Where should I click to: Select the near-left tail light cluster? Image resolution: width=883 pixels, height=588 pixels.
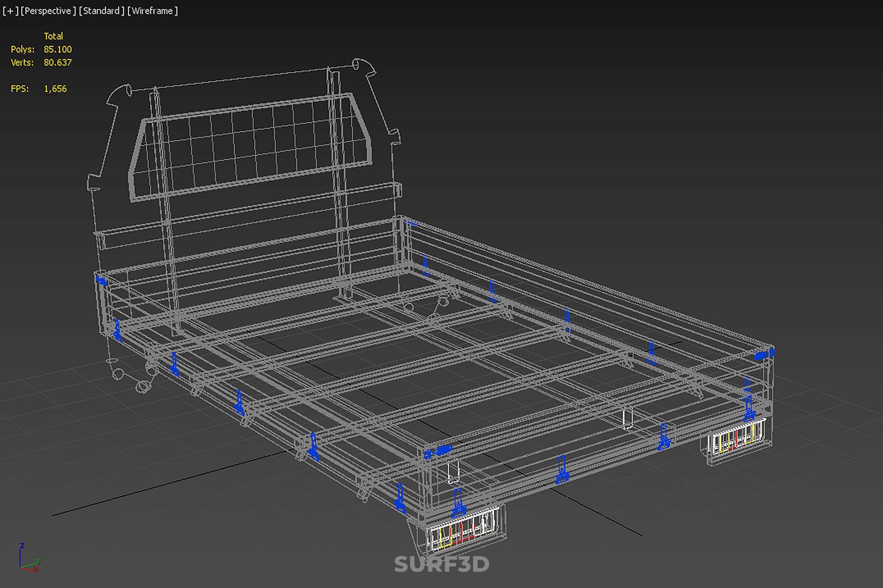point(462,530)
